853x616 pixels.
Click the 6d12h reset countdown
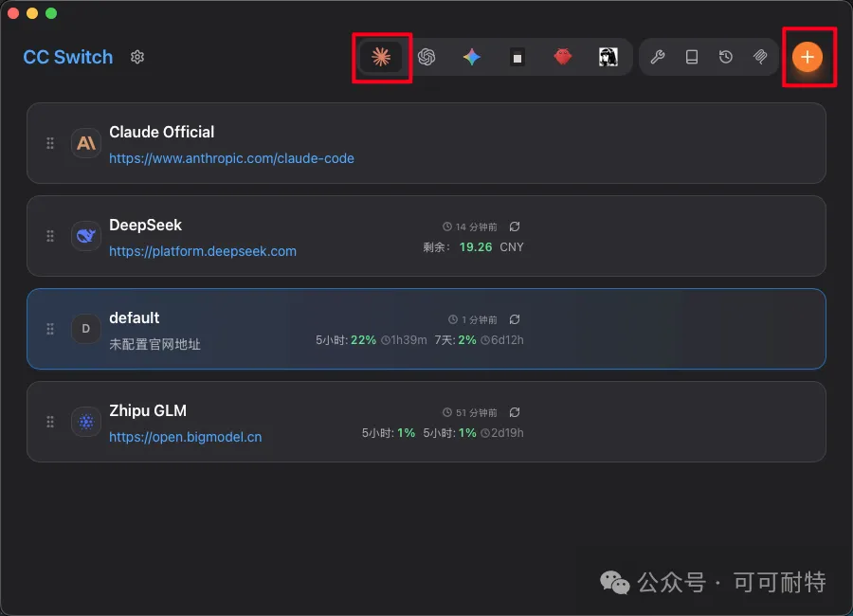[x=502, y=340]
